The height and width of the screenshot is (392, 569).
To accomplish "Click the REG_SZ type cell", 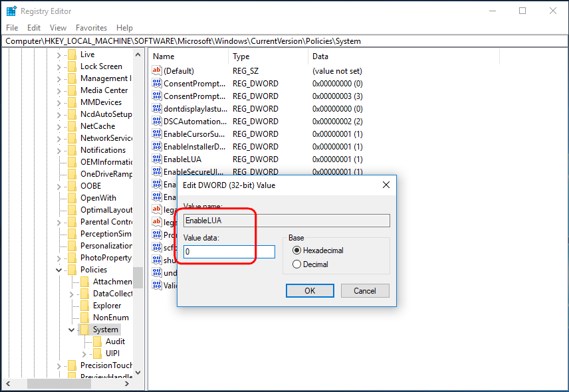I will (x=246, y=70).
